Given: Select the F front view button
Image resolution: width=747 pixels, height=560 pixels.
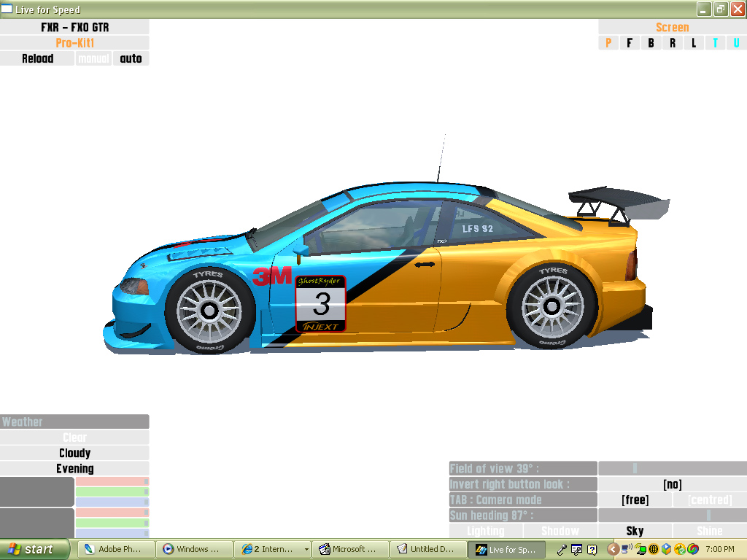Looking at the screenshot, I should coord(630,43).
